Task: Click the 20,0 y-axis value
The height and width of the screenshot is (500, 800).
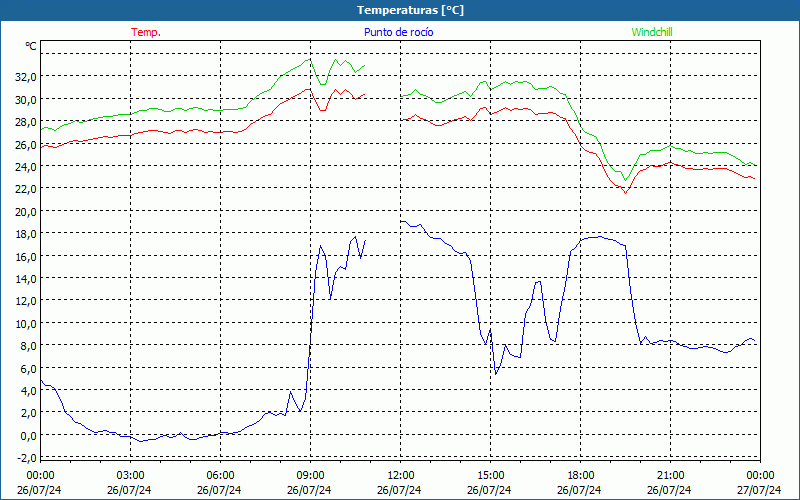Action: [x=26, y=212]
